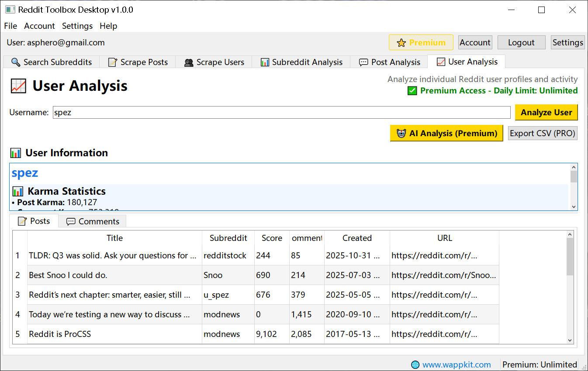588x371 pixels.
Task: Click the Account button in the toolbar
Action: pos(475,42)
